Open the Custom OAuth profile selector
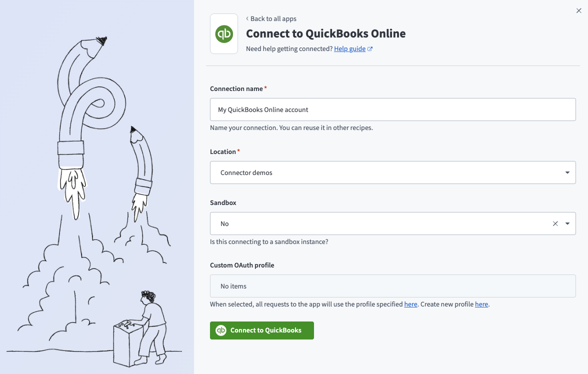 click(x=392, y=285)
